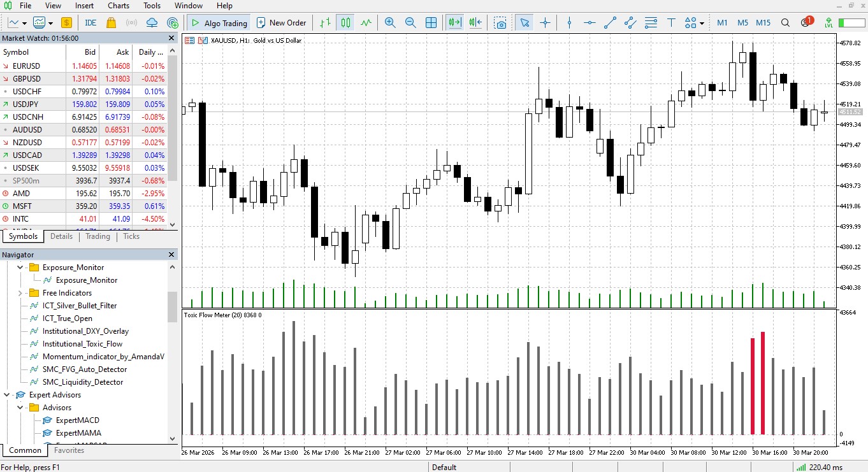The width and height of the screenshot is (868, 472).
Task: Zoom out of the chart
Action: point(410,22)
